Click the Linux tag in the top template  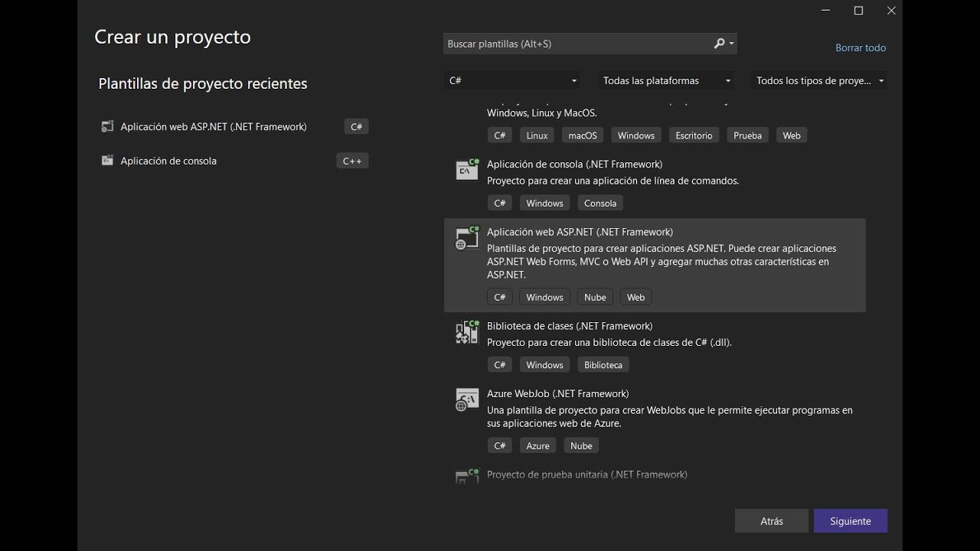(537, 135)
